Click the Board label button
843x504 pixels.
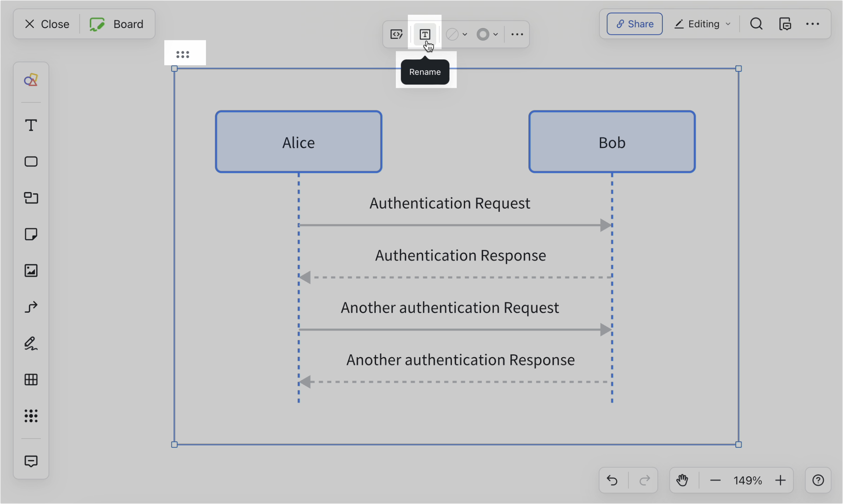pyautogui.click(x=116, y=24)
